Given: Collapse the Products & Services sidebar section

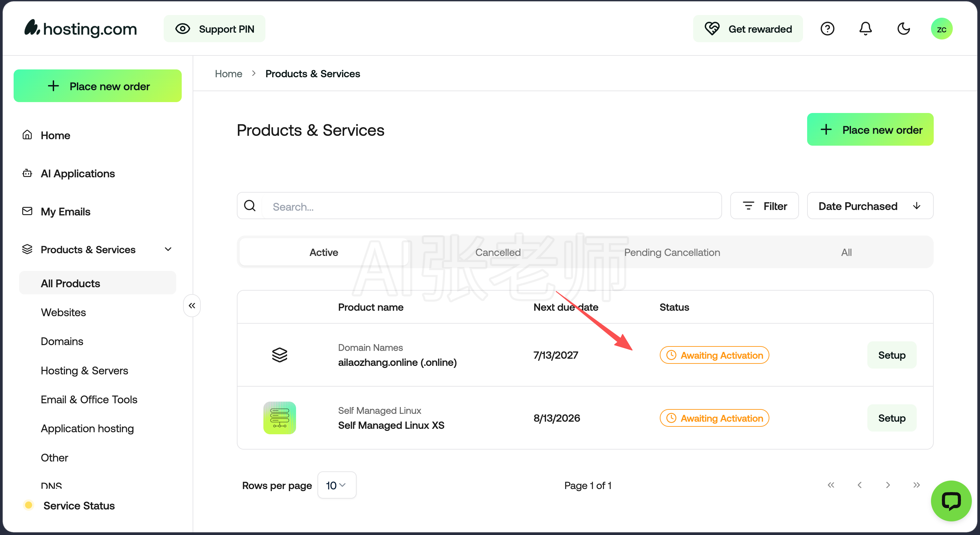Looking at the screenshot, I should pos(168,249).
